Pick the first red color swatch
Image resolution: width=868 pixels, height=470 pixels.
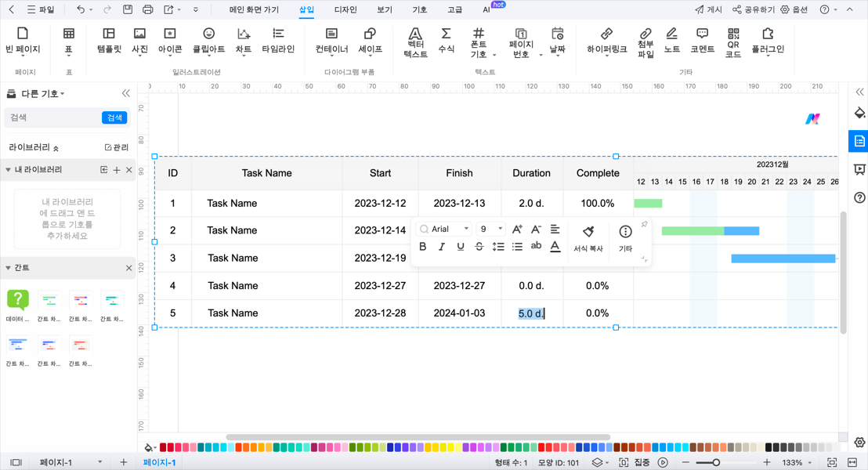click(x=163, y=447)
